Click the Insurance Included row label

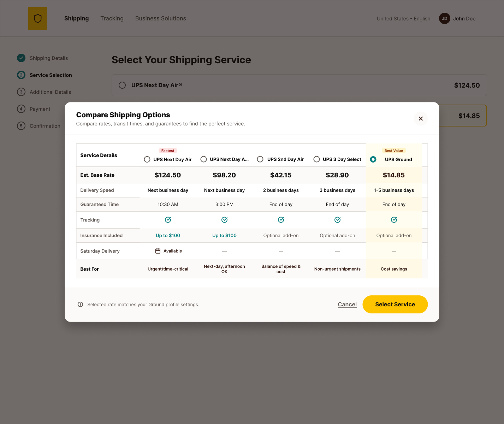pos(101,235)
